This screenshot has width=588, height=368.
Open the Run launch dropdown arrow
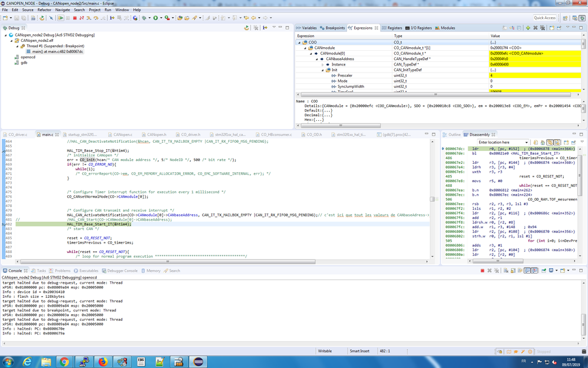pos(161,18)
